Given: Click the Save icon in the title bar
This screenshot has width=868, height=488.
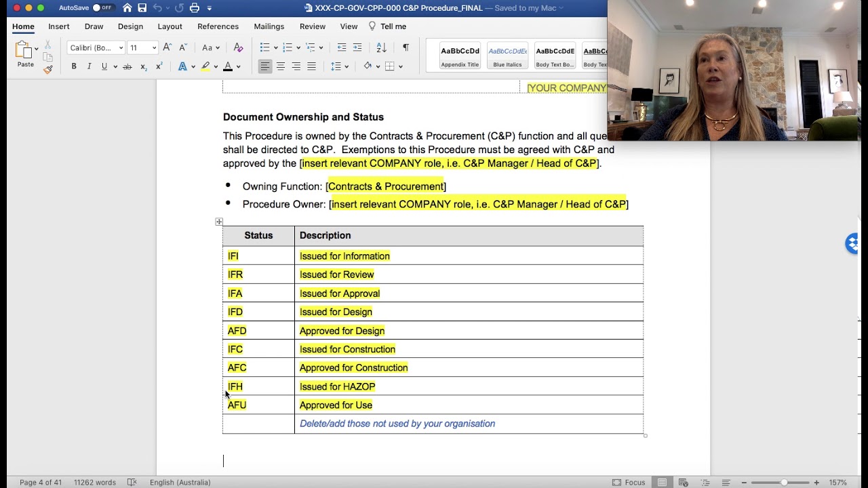Looking at the screenshot, I should click(142, 8).
